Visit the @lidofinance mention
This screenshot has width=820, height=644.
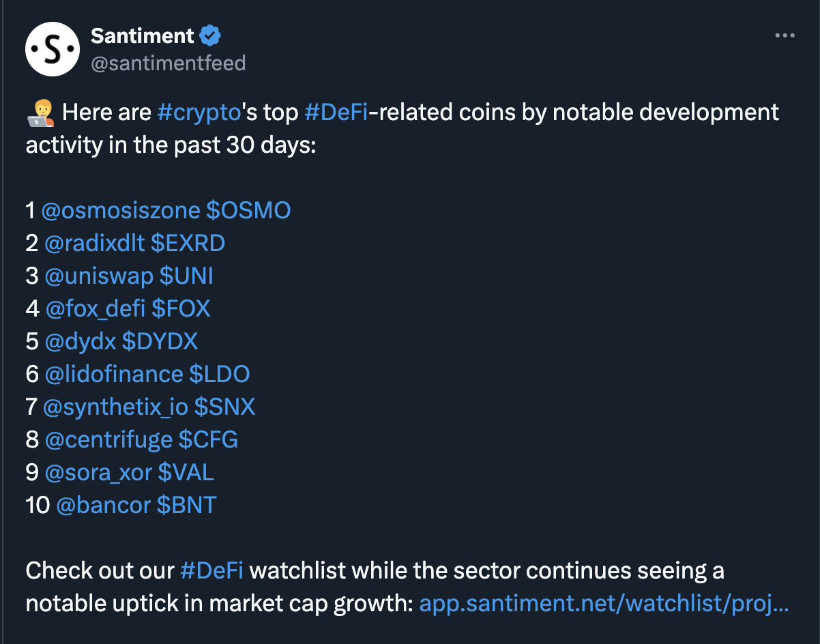click(114, 375)
